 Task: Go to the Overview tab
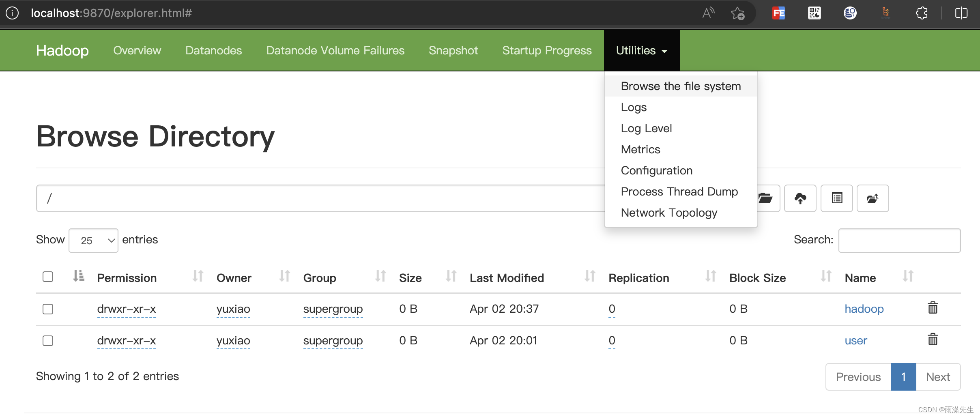coord(137,50)
